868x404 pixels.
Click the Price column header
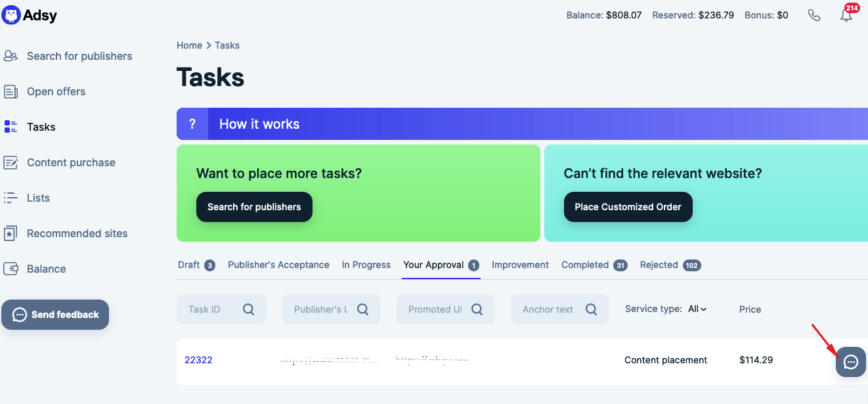750,309
